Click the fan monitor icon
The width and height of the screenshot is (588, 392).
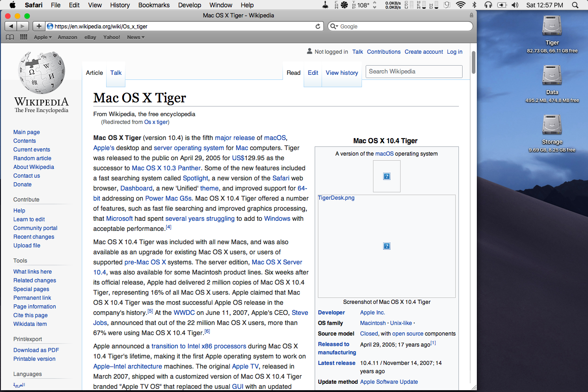[x=344, y=5]
